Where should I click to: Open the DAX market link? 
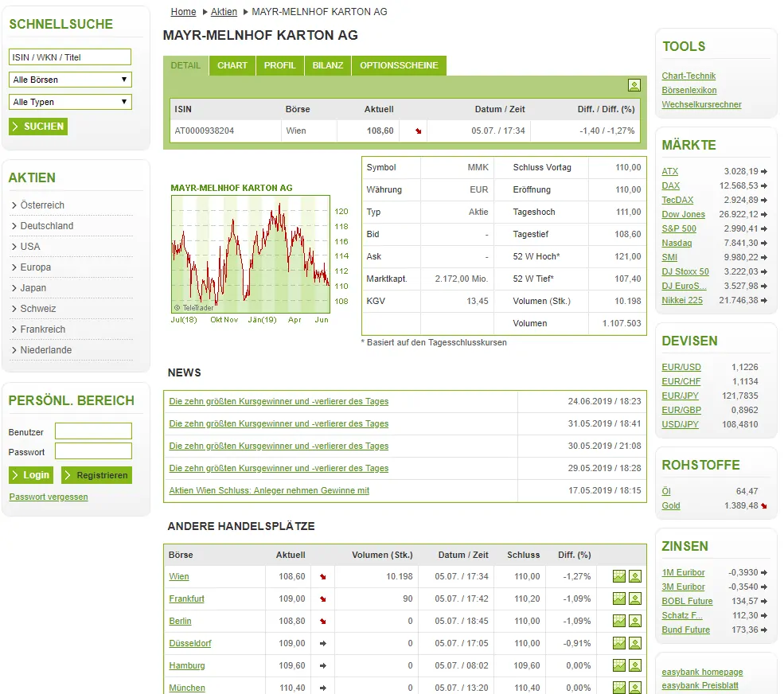click(x=670, y=185)
